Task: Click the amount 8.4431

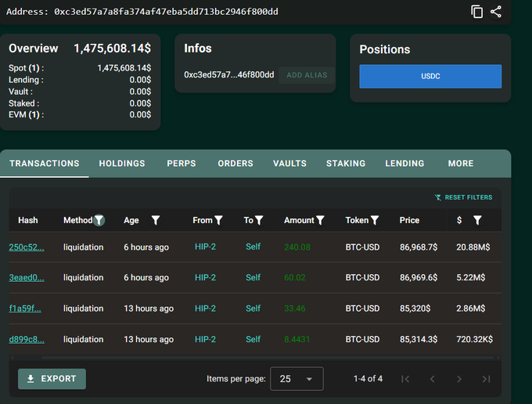Action: [297, 339]
